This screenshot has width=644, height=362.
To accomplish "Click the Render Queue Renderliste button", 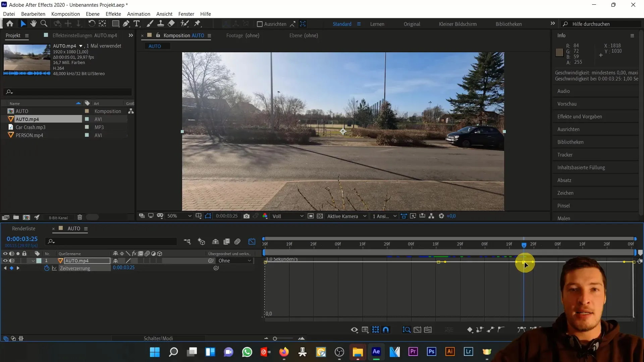I will click(23, 228).
